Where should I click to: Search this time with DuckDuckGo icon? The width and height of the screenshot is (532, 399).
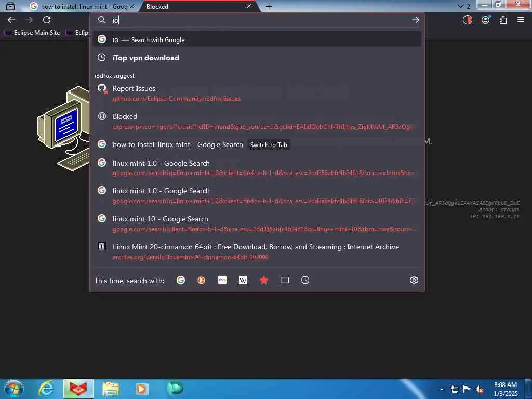tap(202, 280)
